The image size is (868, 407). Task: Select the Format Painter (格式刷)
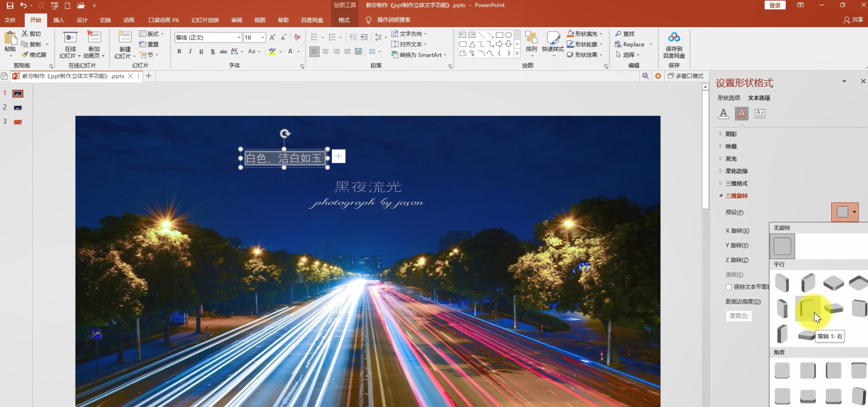pos(34,55)
